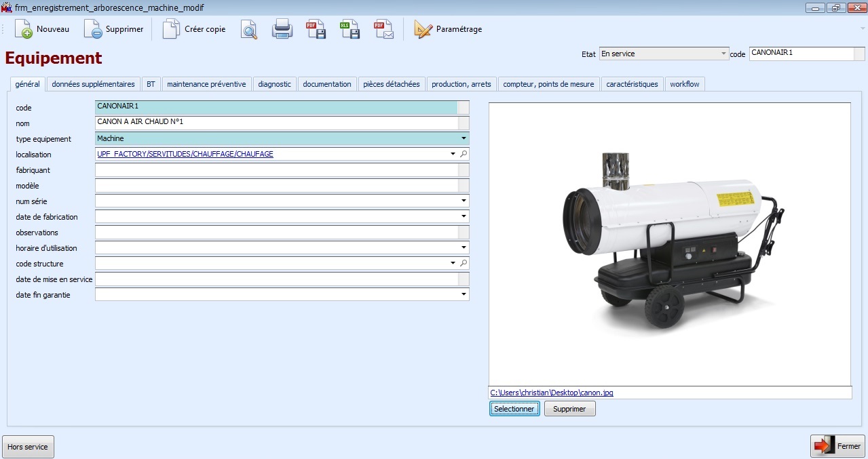Click the Nouveau toolbar icon

[x=24, y=30]
